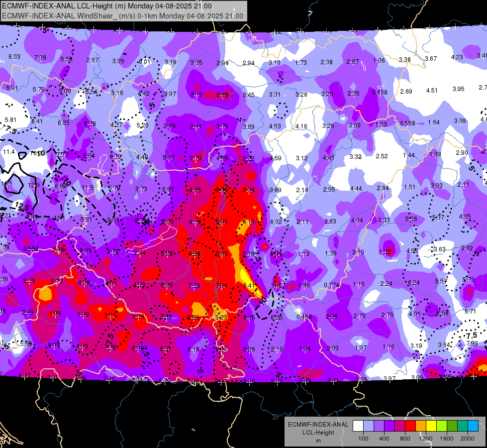The width and height of the screenshot is (487, 448).
Task: Click the white swatch in the LCL-Height legend
Action: click(x=358, y=426)
